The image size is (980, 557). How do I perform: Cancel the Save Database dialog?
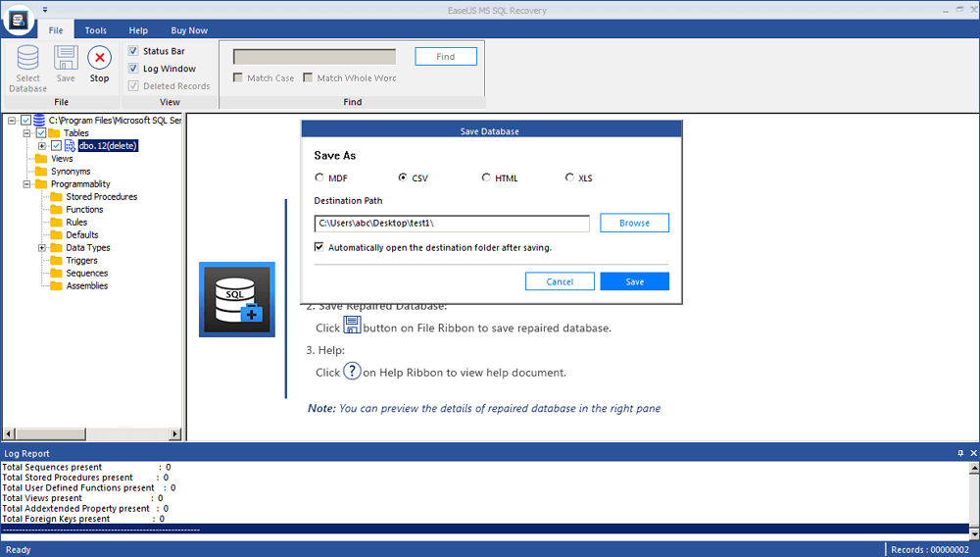click(560, 281)
